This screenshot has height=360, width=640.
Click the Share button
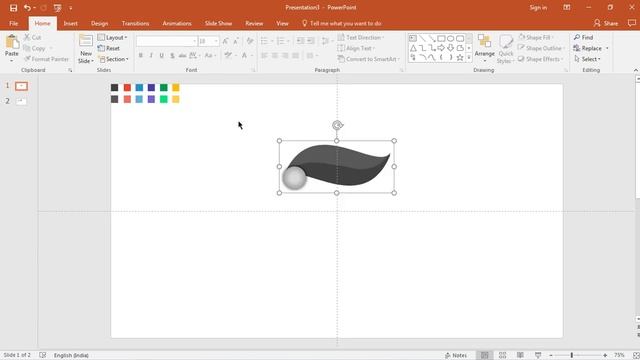click(606, 24)
